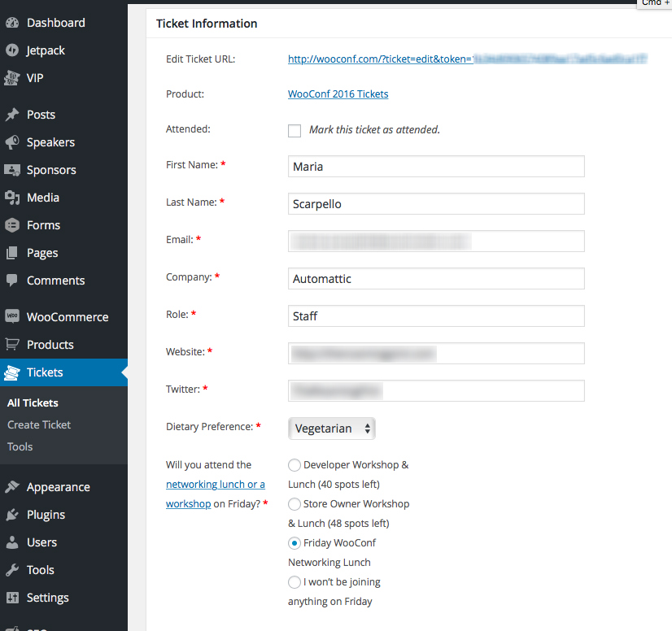Follow the networking lunch or a link
The image size is (672, 631).
[216, 484]
